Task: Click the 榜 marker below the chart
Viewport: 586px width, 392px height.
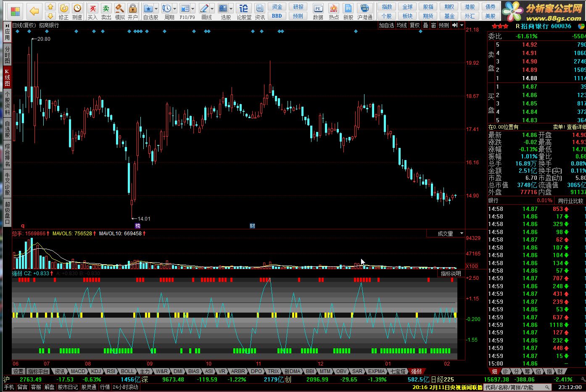Action: click(137, 226)
